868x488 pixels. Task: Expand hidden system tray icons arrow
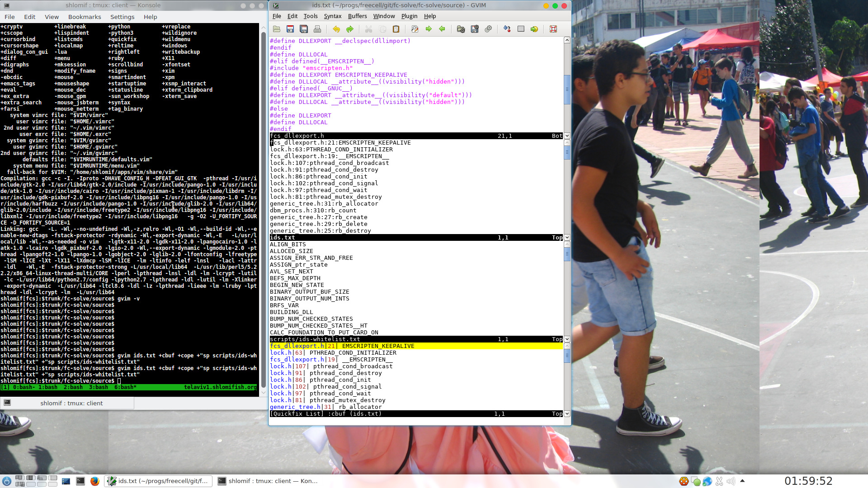[x=742, y=481]
